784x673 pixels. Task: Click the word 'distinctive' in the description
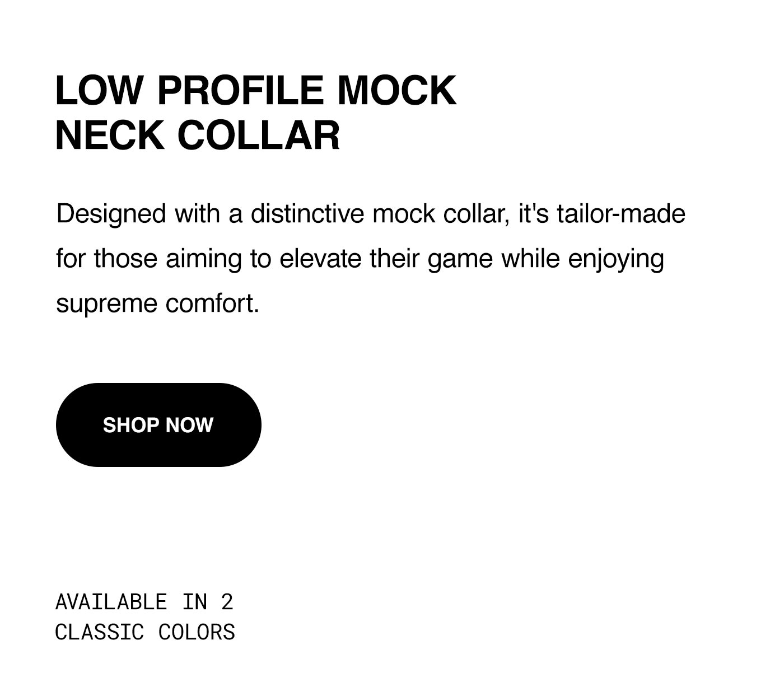pos(307,214)
